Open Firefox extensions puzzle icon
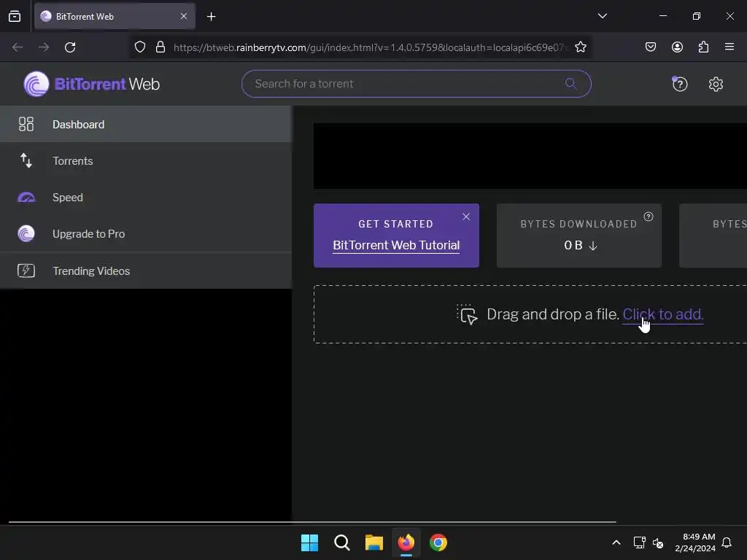747x560 pixels. coord(703,47)
